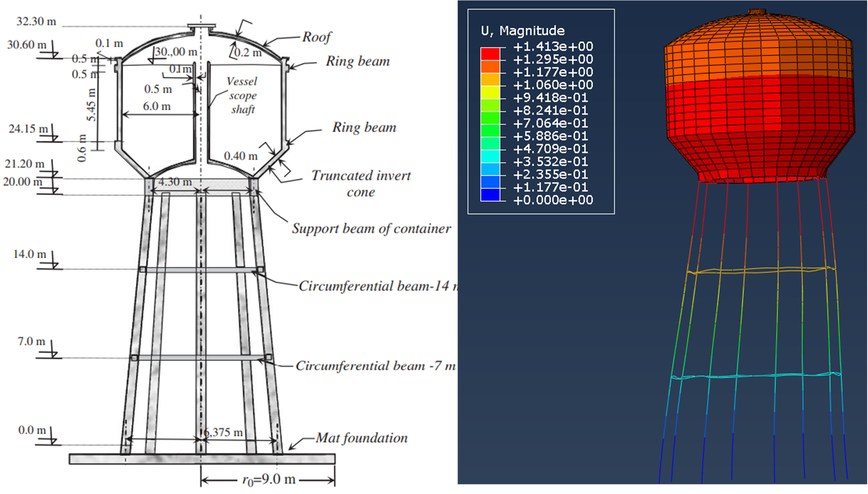The width and height of the screenshot is (868, 494).
Task: Click the '6,375 m' dimension
Action: click(x=223, y=432)
